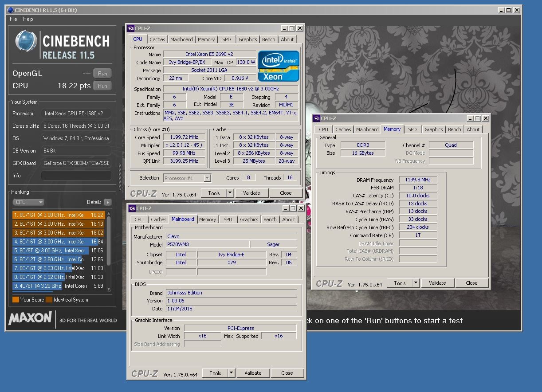Click the Intel Xeon logo in CPU-Z
The width and height of the screenshot is (542, 392).
pos(279,66)
